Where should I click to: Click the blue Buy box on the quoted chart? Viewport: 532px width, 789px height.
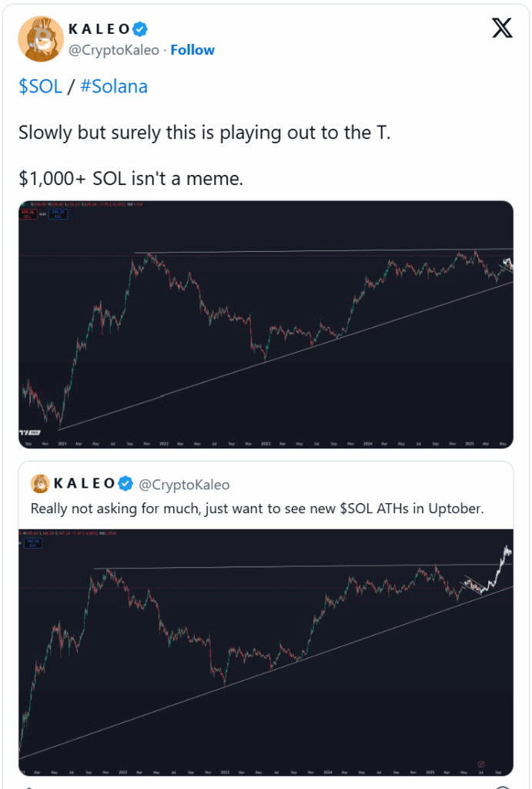pos(33,543)
